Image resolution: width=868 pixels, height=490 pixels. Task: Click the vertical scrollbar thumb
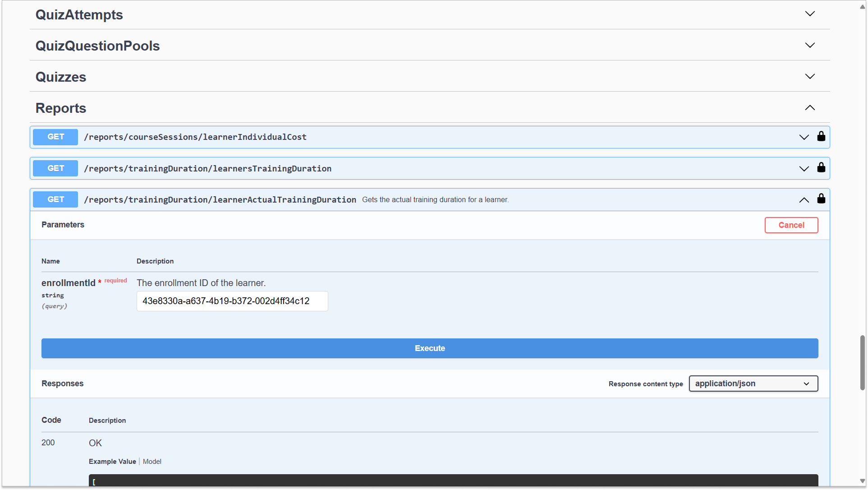pos(862,362)
